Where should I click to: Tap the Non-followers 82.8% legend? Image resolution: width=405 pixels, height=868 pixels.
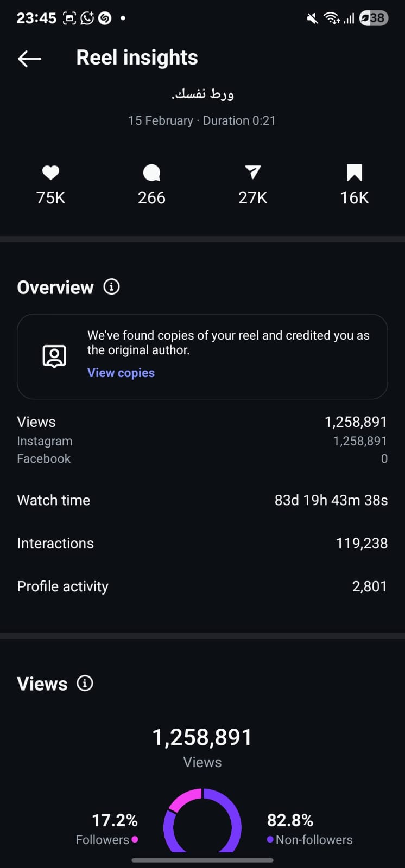[x=309, y=829]
